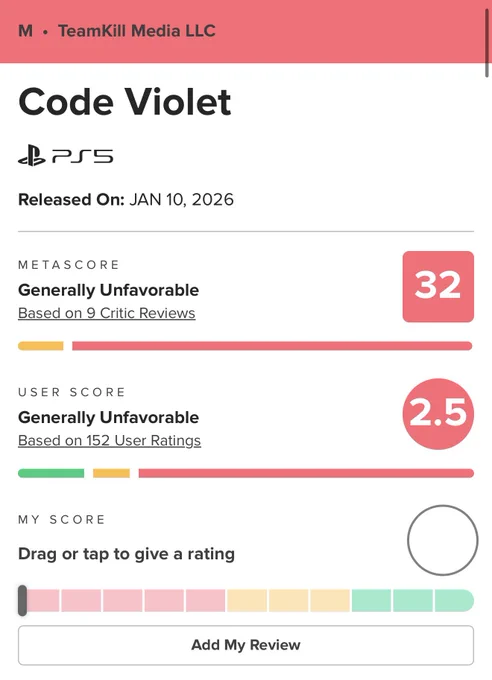Click the round User Score 2.5 badge
492x680 pixels.
tap(438, 414)
